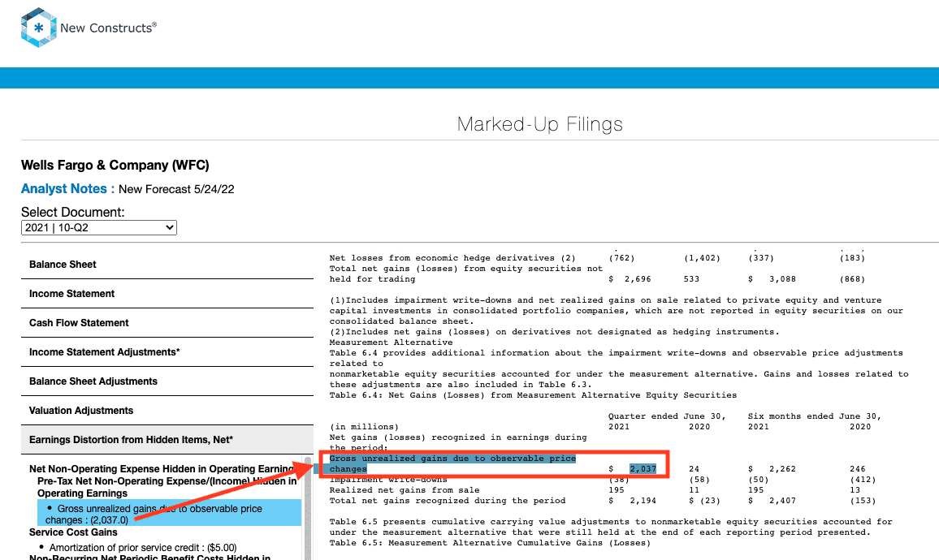The width and height of the screenshot is (939, 560).
Task: Click the Table 6.5 title line
Action: [490, 543]
